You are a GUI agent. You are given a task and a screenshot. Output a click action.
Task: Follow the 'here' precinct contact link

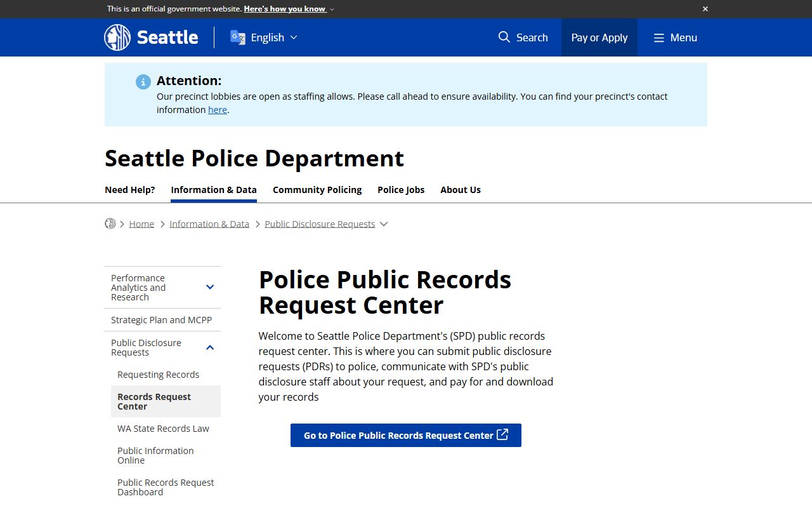(x=218, y=109)
